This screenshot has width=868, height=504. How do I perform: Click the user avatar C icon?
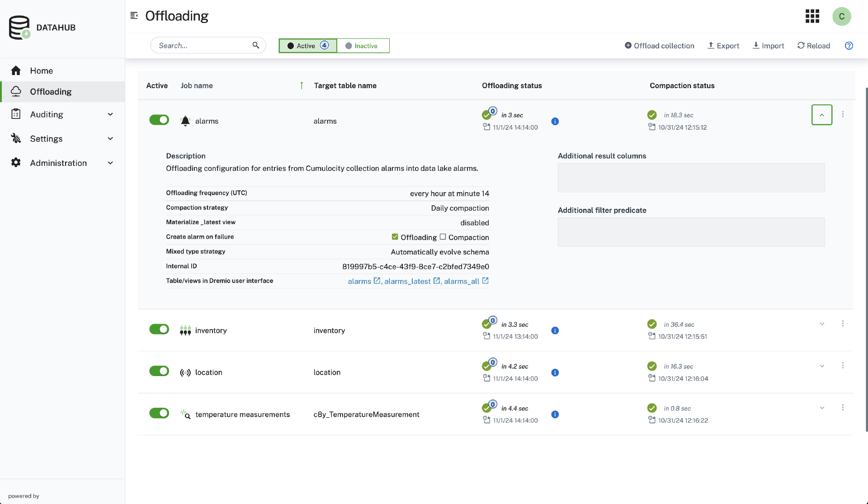(841, 16)
